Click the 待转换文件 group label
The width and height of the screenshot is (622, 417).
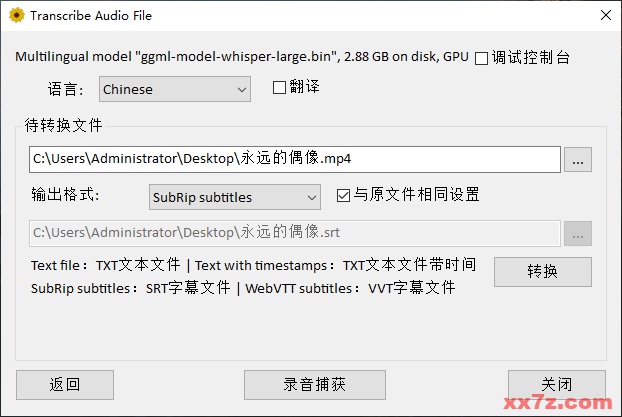64,126
